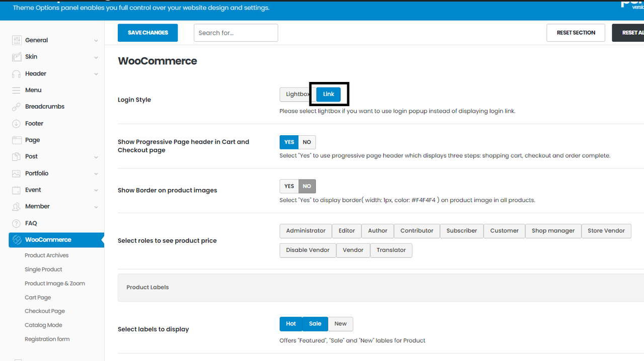Open Product Archives subsection
The height and width of the screenshot is (361, 644).
click(47, 255)
